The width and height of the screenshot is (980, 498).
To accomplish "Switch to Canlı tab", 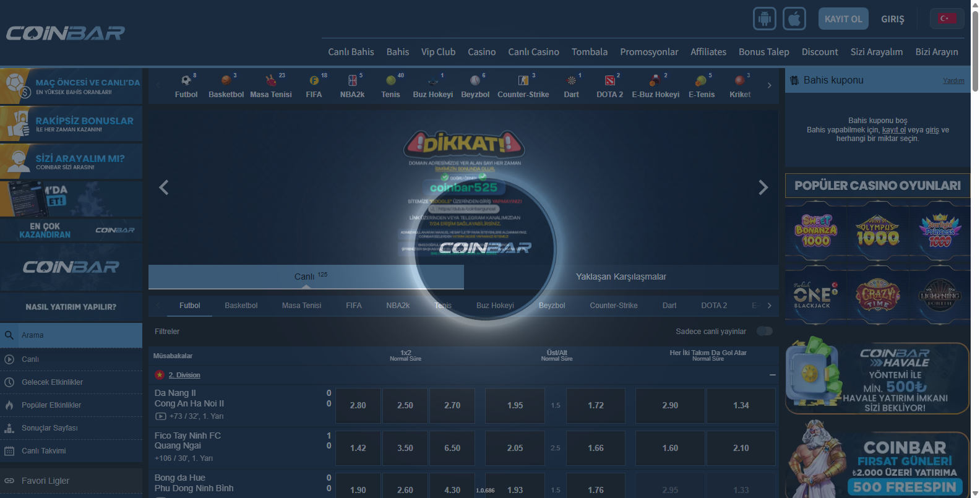I will [x=306, y=277].
